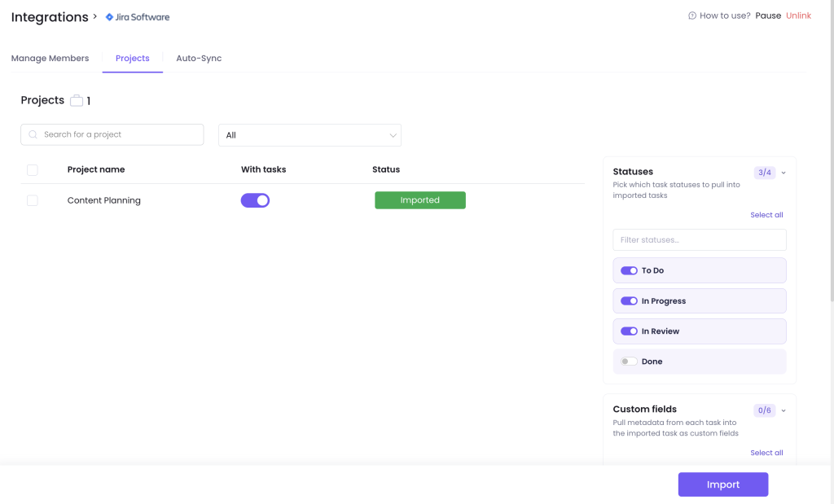Collapse the Custom fields section chevron

pyautogui.click(x=784, y=410)
